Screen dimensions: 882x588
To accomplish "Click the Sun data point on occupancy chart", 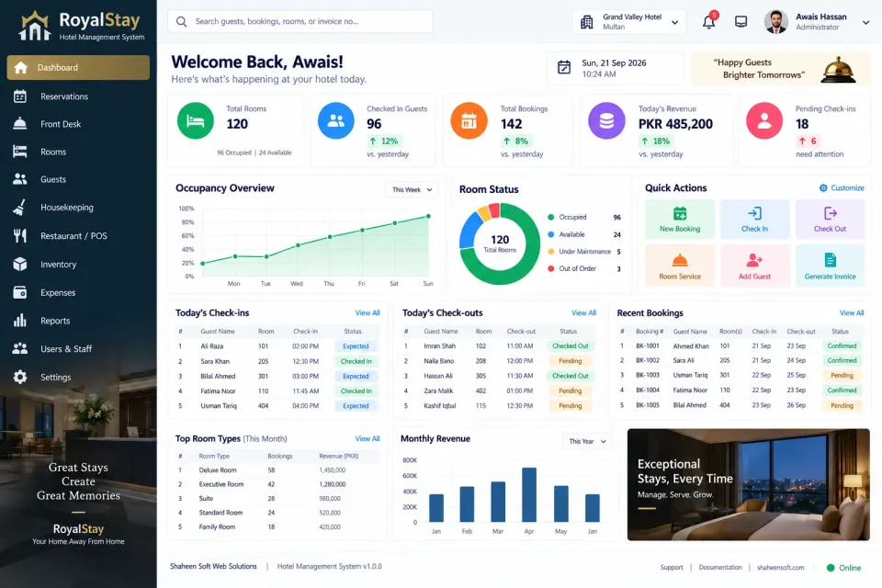I will (428, 216).
